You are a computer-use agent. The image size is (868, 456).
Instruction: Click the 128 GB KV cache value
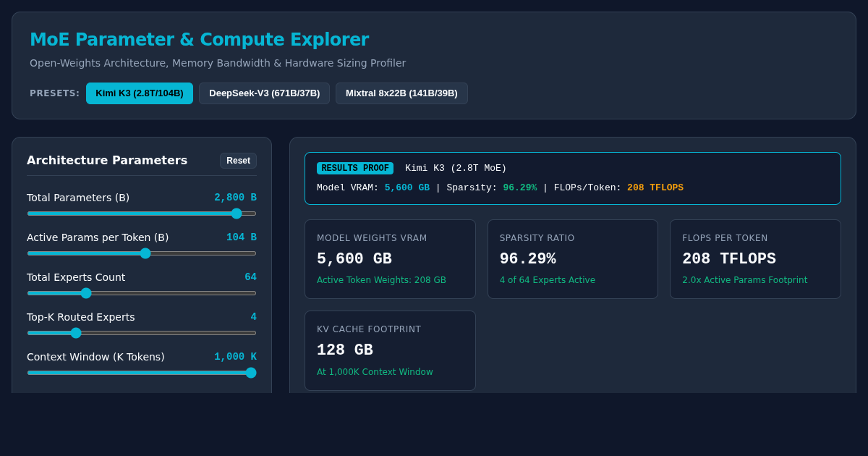click(x=345, y=350)
